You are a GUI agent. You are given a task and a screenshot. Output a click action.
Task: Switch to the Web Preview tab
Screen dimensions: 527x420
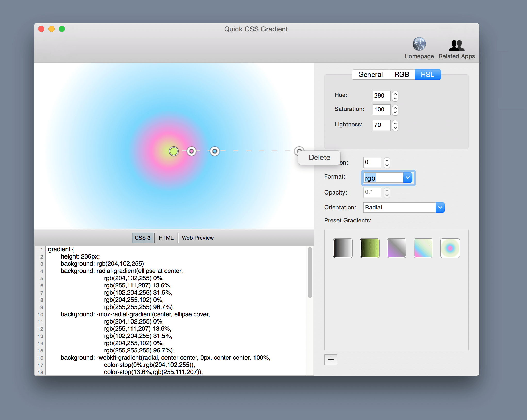coord(197,238)
